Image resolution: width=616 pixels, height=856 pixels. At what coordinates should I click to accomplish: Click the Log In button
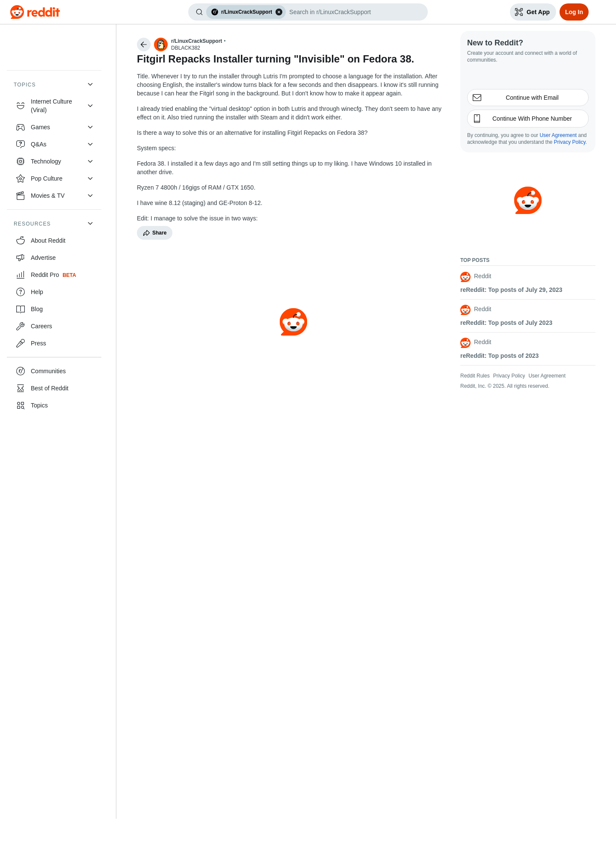[x=574, y=12]
